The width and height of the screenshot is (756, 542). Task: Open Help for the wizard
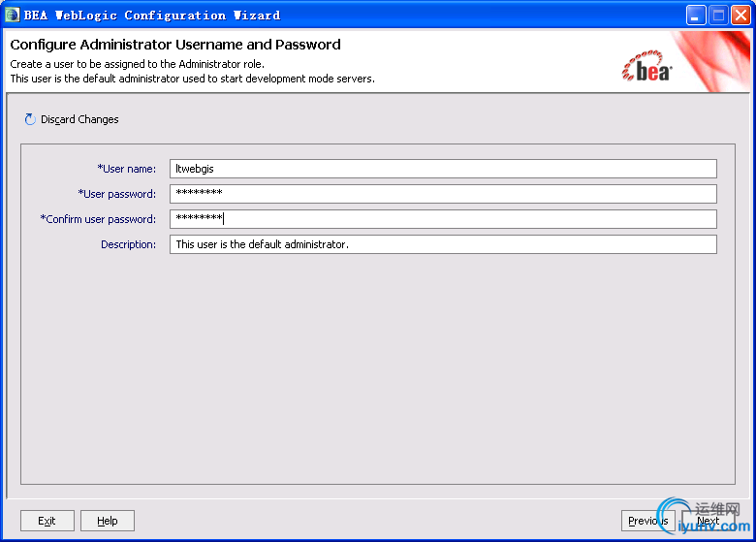click(x=107, y=521)
